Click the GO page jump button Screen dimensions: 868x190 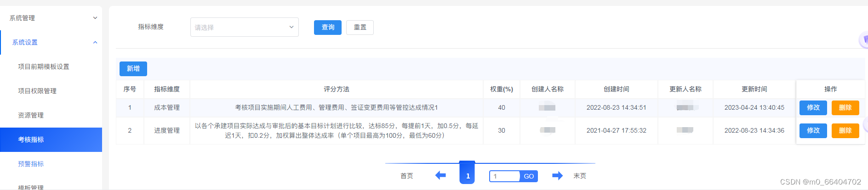tap(529, 176)
